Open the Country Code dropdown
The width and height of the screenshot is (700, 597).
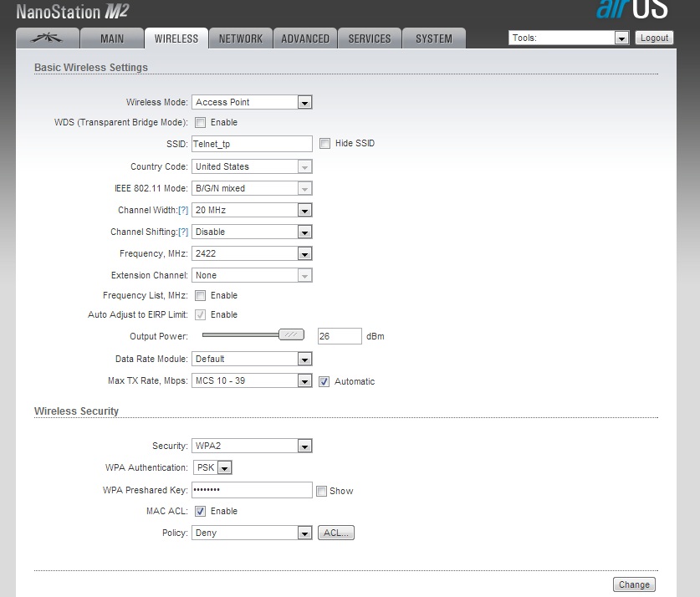click(252, 166)
